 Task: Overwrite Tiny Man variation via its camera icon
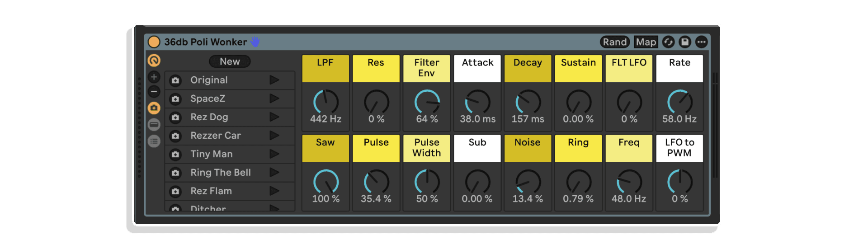[175, 155]
